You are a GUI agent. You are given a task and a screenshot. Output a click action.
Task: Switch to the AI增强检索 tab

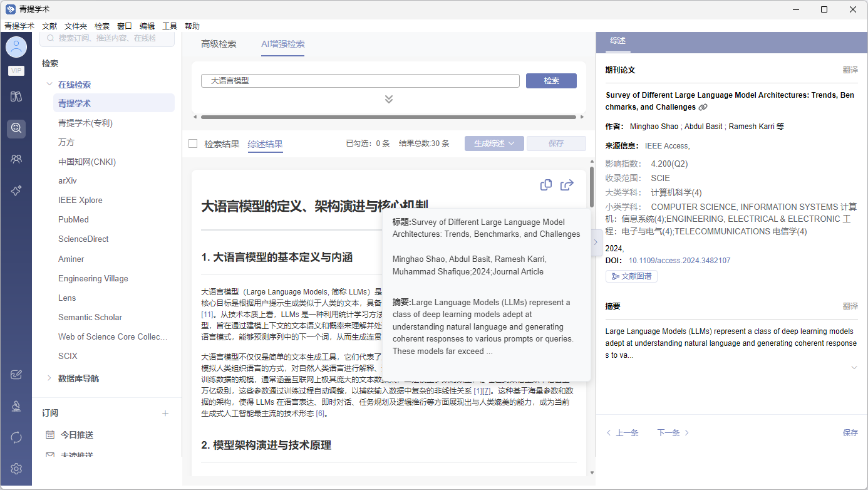(x=283, y=44)
